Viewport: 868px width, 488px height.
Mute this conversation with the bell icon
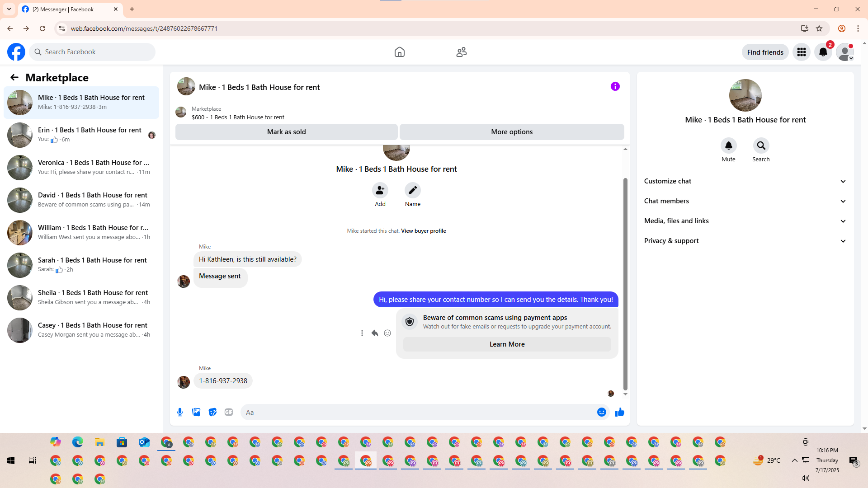coord(728,145)
